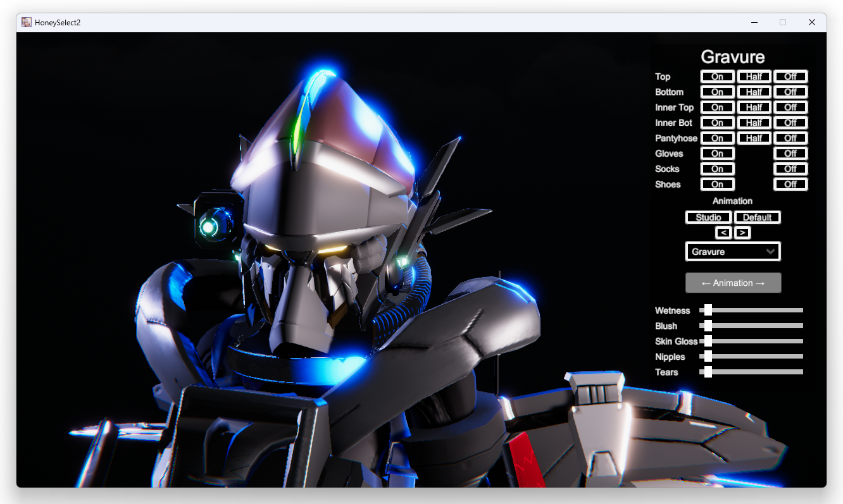Turn Bottom clothing Off
The width and height of the screenshot is (843, 504).
[x=790, y=92]
